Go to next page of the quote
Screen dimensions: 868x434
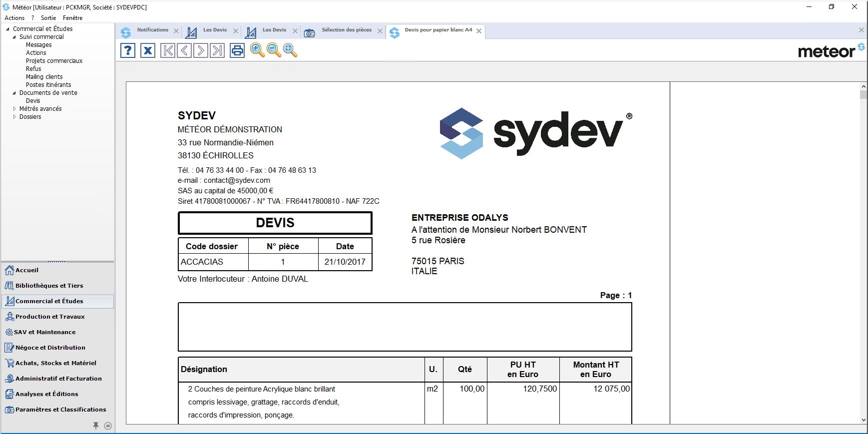pos(201,50)
